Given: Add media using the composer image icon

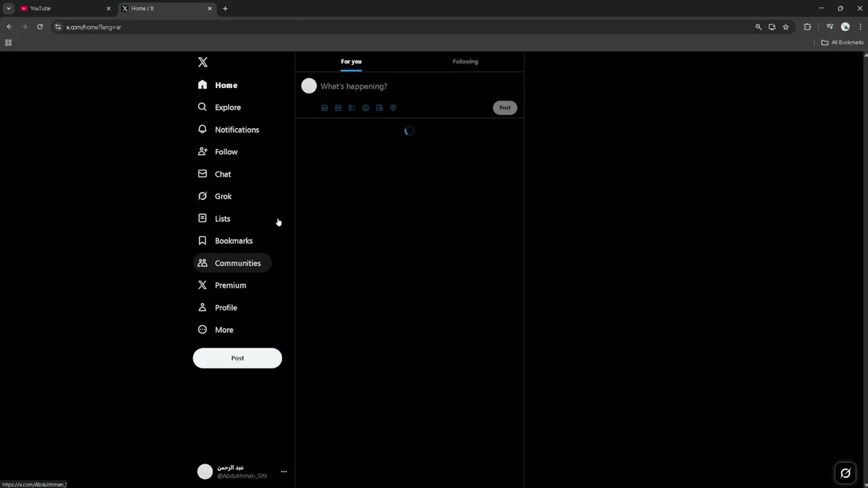Looking at the screenshot, I should [325, 108].
